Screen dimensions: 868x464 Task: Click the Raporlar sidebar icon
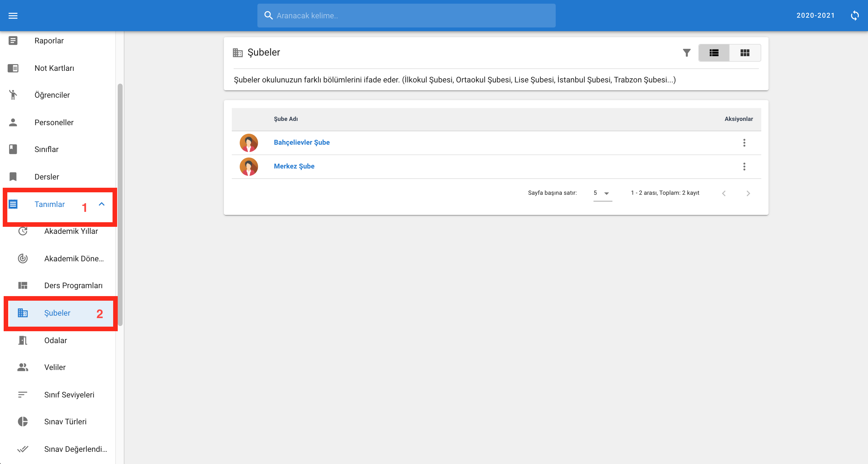click(x=13, y=41)
